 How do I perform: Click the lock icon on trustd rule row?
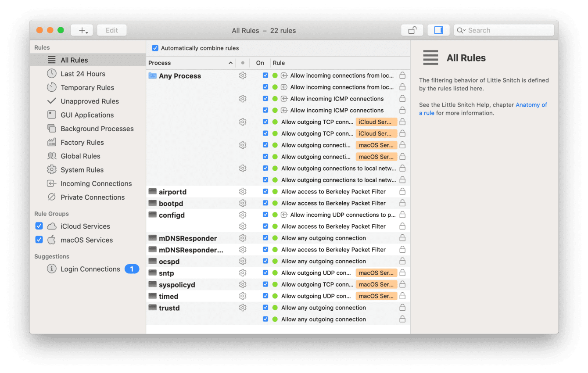tap(402, 308)
